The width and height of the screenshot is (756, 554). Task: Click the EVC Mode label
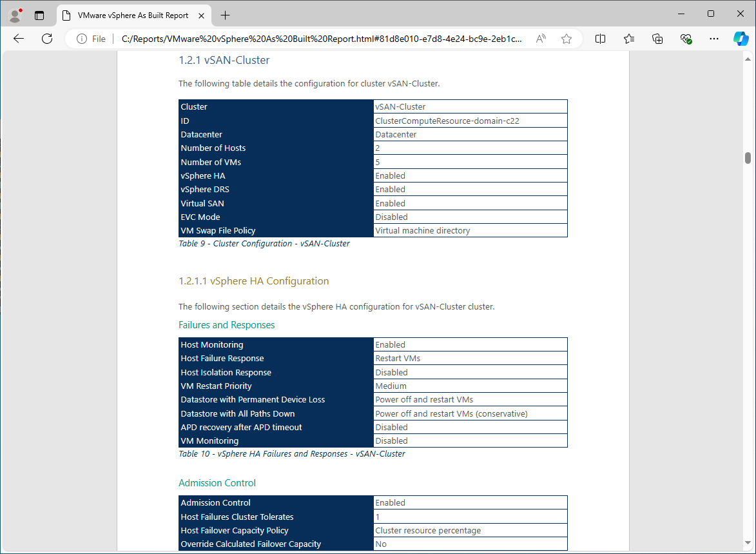coord(200,217)
